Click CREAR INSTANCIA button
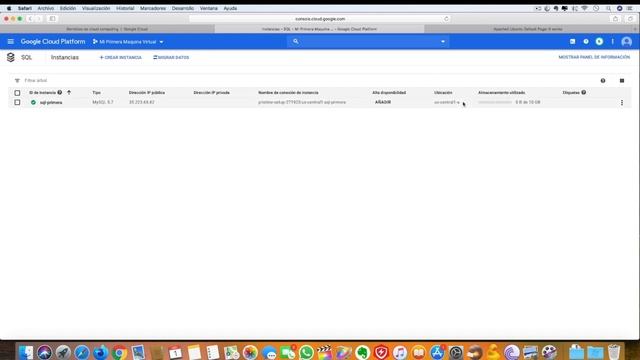Image resolution: width=640 pixels, height=360 pixels. 121,58
